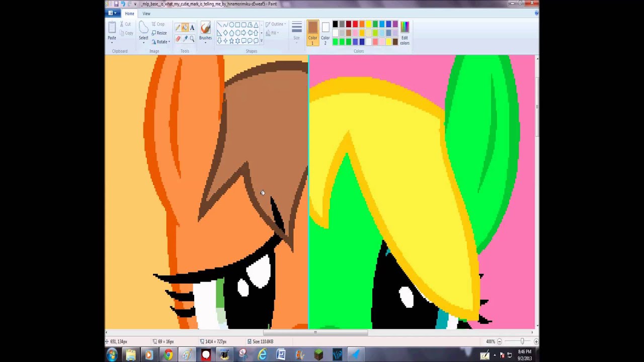
Task: Click the zoom slider handle
Action: pyautogui.click(x=522, y=341)
